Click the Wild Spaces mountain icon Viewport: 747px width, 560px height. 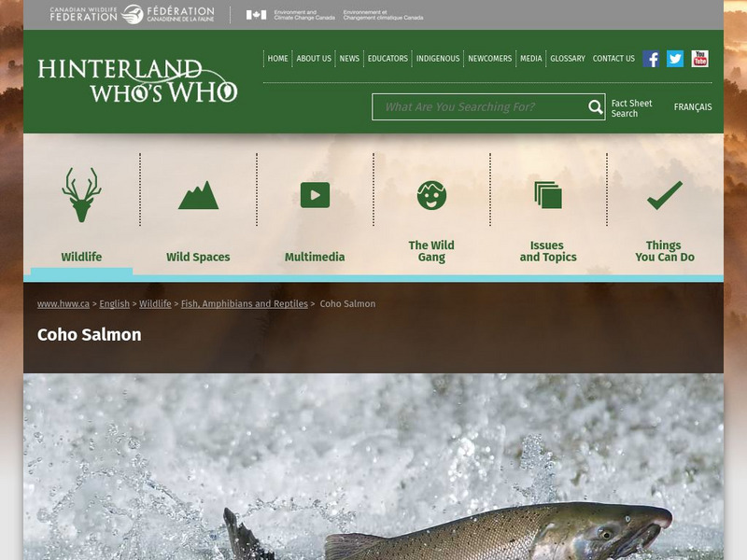(x=198, y=195)
